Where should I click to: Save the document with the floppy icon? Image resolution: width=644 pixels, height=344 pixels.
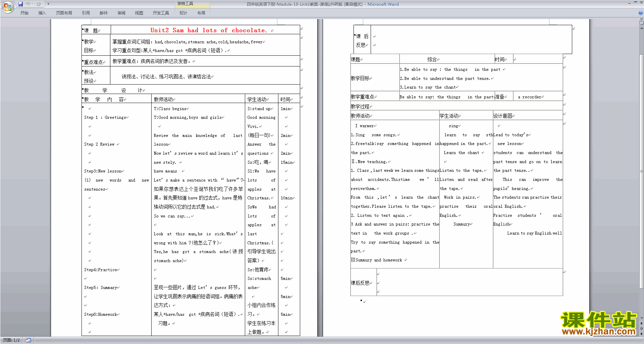point(20,4)
